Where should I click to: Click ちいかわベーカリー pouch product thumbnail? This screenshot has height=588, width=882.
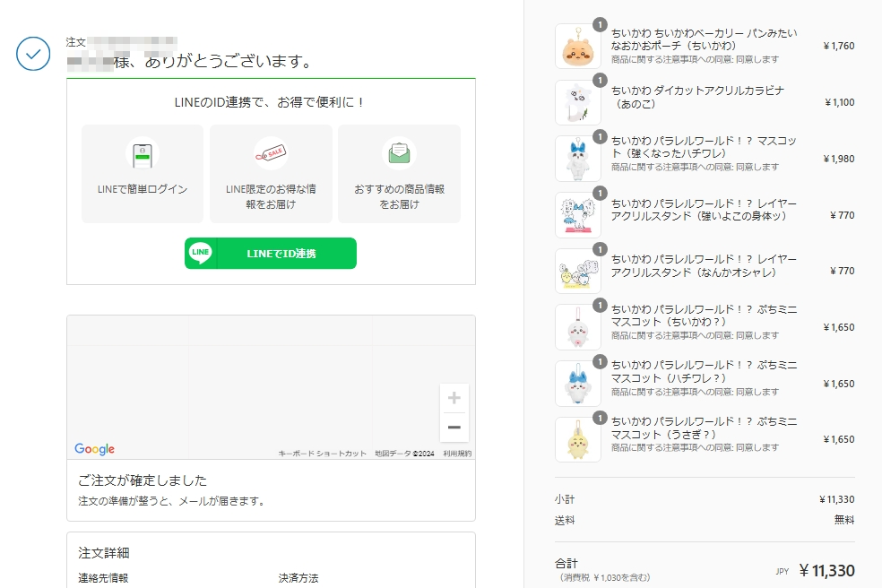(577, 46)
